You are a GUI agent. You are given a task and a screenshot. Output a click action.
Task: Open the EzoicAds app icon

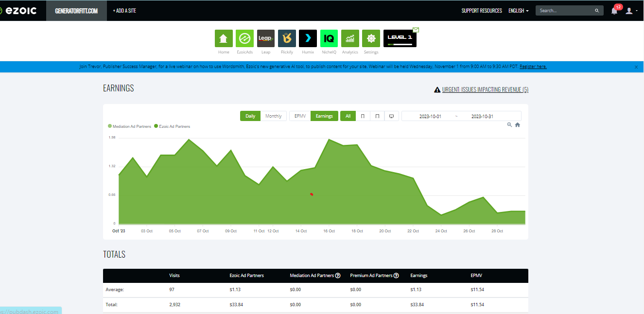pyautogui.click(x=244, y=38)
